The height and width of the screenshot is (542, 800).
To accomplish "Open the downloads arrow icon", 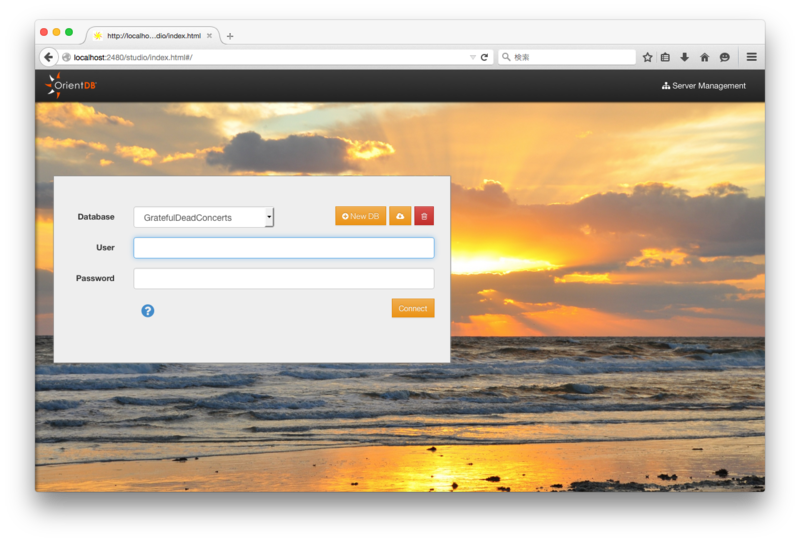I will click(x=685, y=57).
